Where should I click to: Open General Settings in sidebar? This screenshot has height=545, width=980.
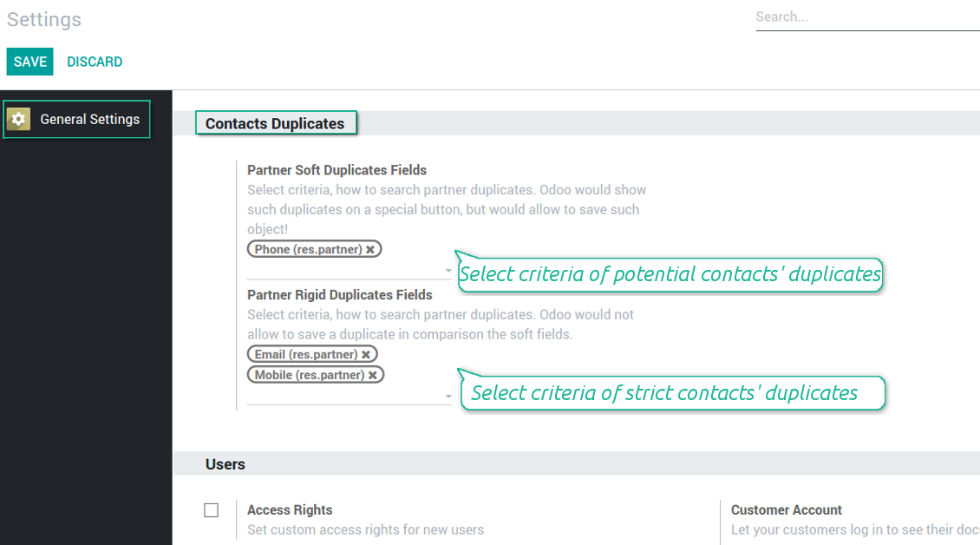point(77,119)
